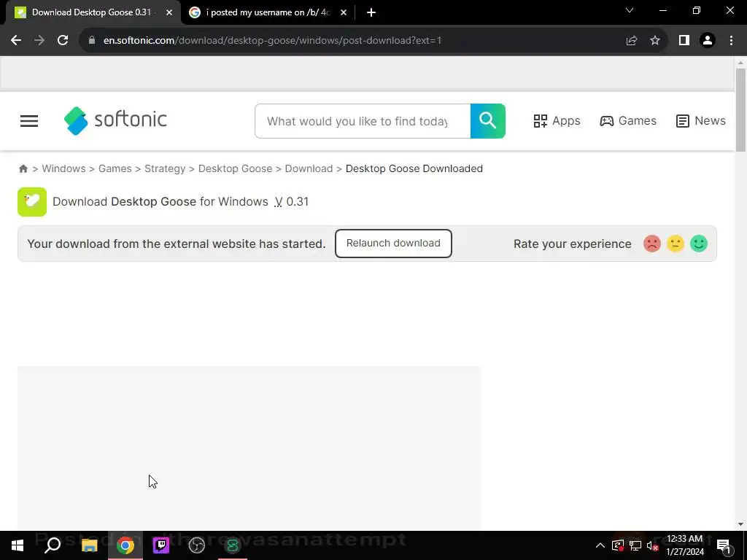Viewport: 747px width, 560px height.
Task: Click the system tray security alert icon
Action: tap(617, 545)
